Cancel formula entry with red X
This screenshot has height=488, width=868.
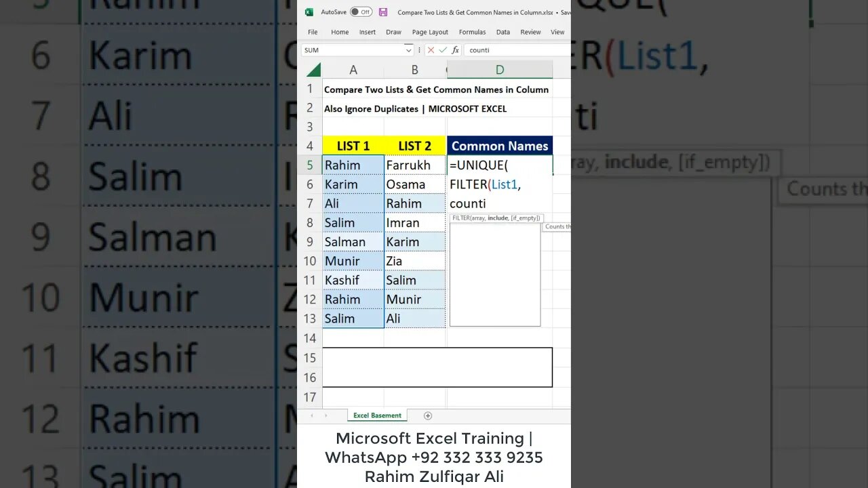point(431,50)
